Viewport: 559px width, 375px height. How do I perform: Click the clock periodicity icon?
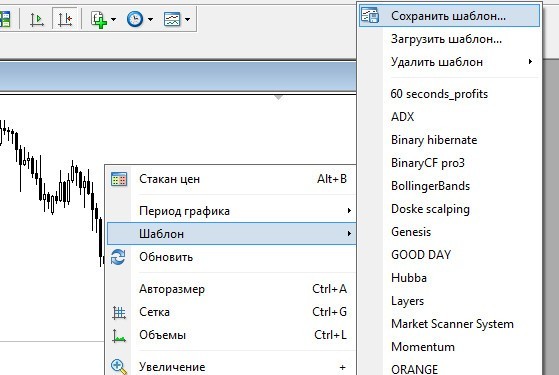pos(135,19)
